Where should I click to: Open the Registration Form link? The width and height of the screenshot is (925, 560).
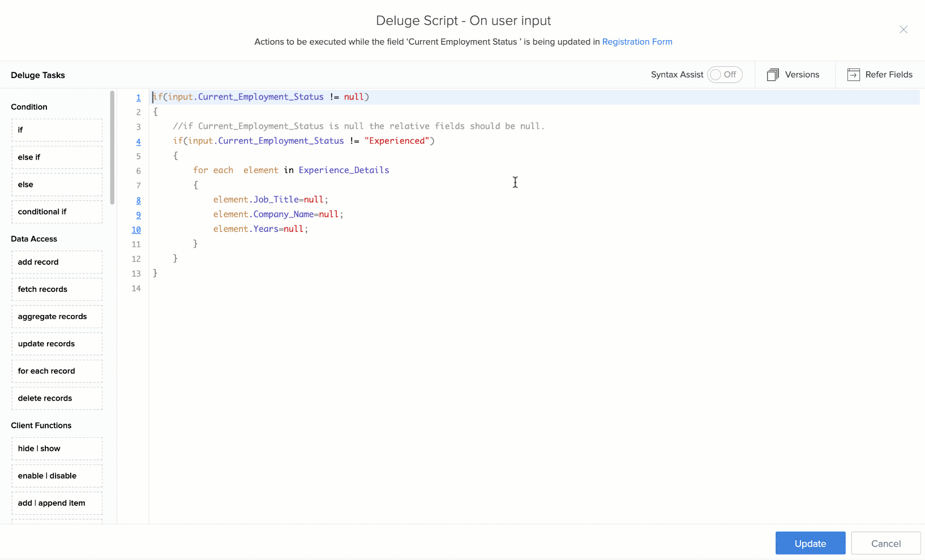click(637, 42)
